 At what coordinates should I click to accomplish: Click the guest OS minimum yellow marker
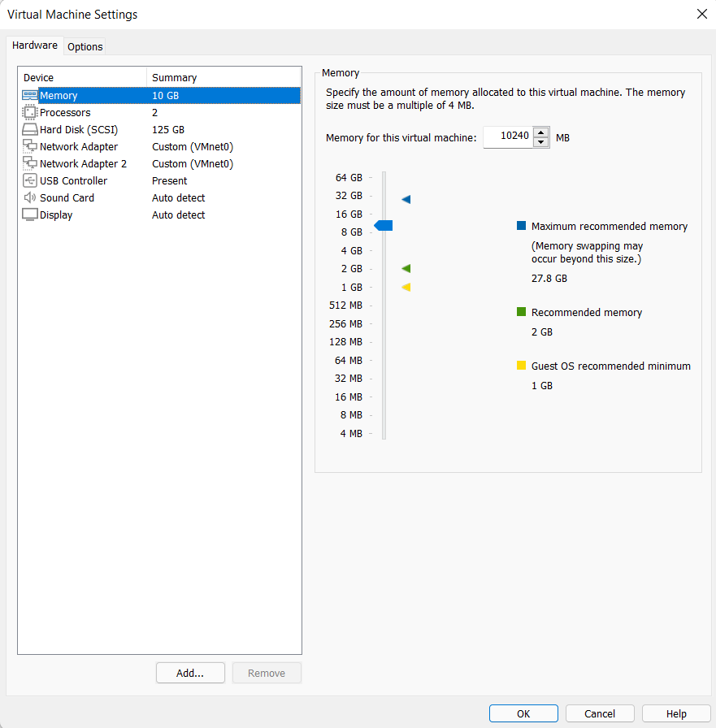click(x=406, y=286)
